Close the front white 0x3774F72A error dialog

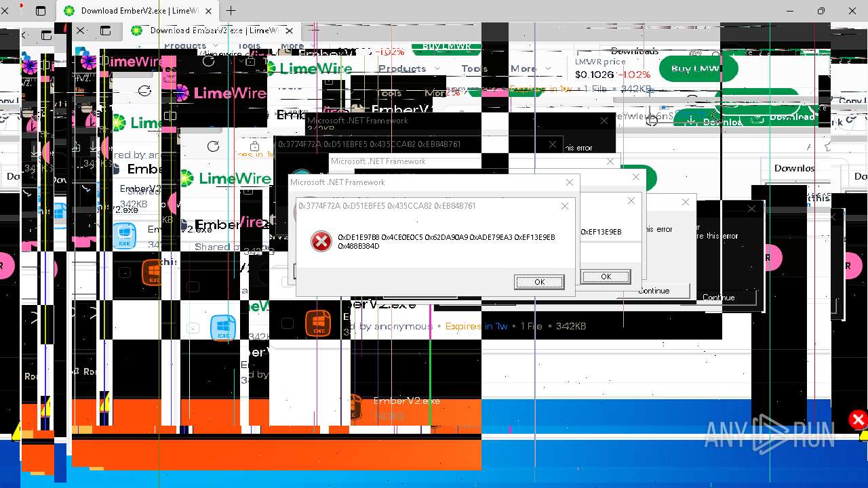coord(565,206)
